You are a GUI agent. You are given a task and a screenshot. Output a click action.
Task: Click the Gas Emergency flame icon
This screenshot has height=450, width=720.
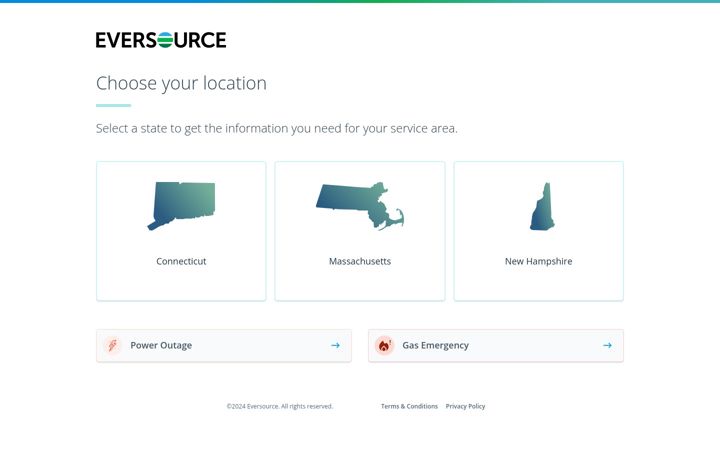tap(384, 345)
